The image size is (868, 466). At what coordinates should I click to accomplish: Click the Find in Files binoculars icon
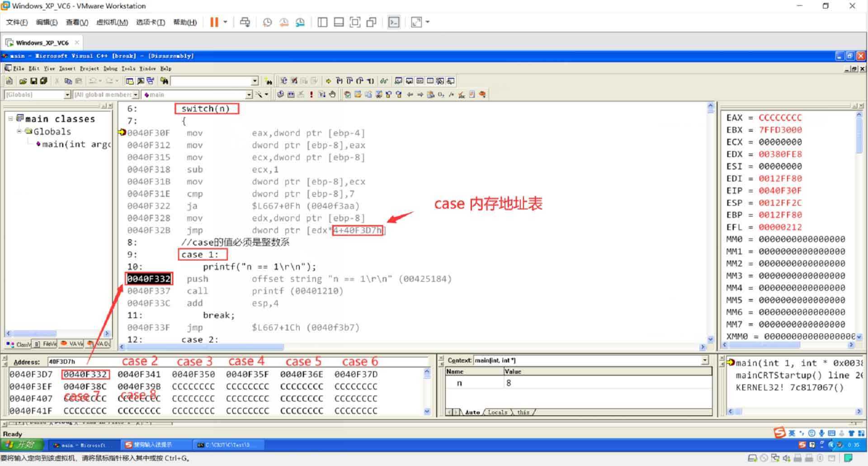165,81
